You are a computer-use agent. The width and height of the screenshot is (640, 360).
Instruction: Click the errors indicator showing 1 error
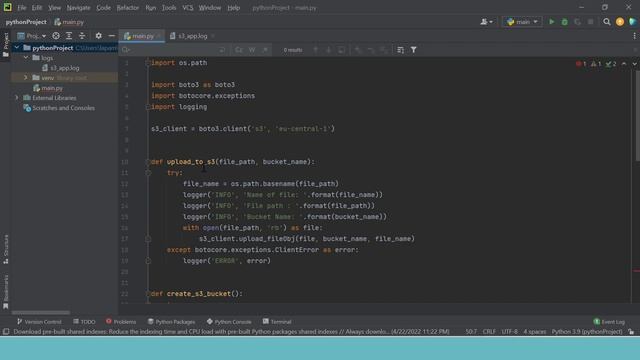click(x=581, y=64)
